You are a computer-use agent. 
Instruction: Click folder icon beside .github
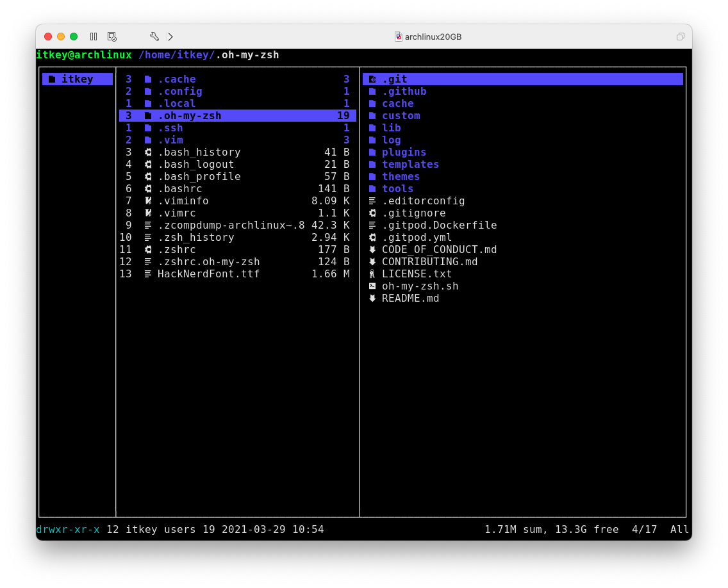coord(372,92)
